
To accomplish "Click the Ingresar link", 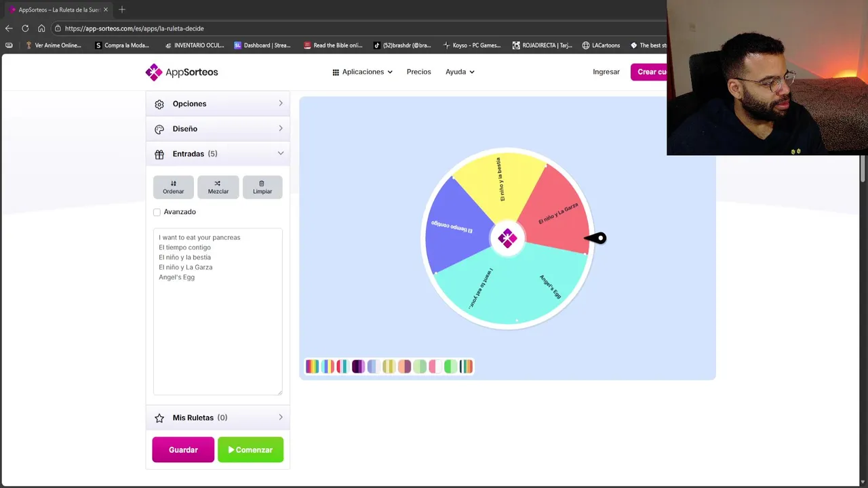I will [x=606, y=72].
